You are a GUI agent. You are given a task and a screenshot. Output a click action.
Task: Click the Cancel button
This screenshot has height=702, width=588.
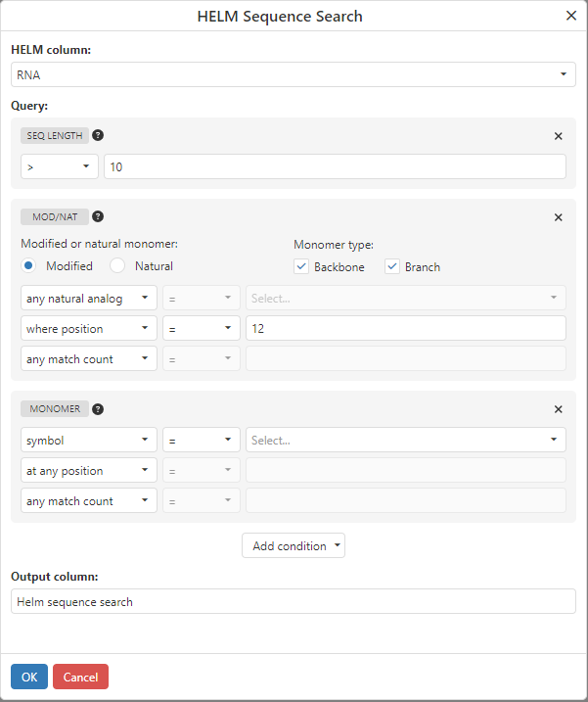click(x=80, y=677)
